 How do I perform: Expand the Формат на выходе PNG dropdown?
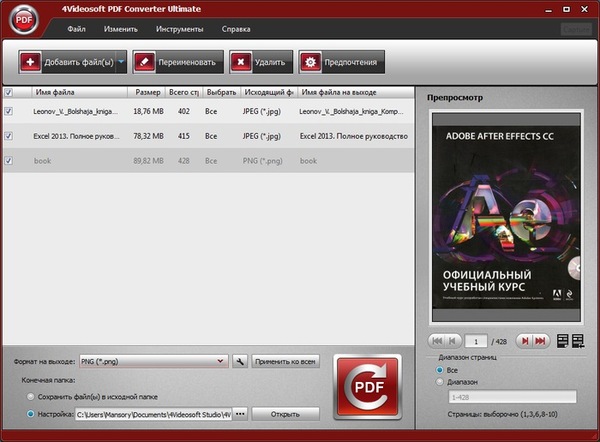coord(221,361)
